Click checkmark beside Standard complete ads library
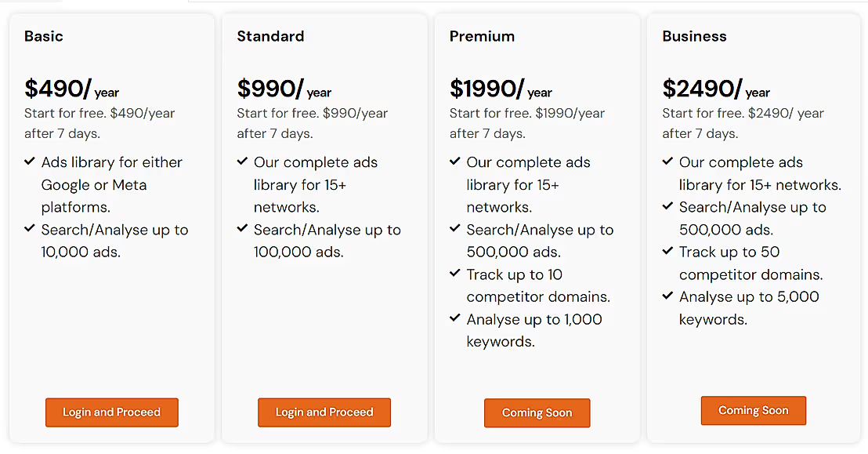 pyautogui.click(x=243, y=162)
